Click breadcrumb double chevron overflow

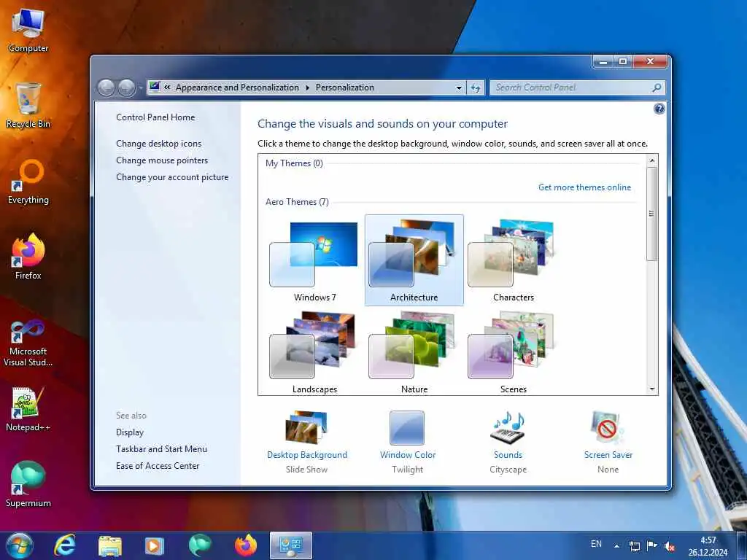pos(167,87)
